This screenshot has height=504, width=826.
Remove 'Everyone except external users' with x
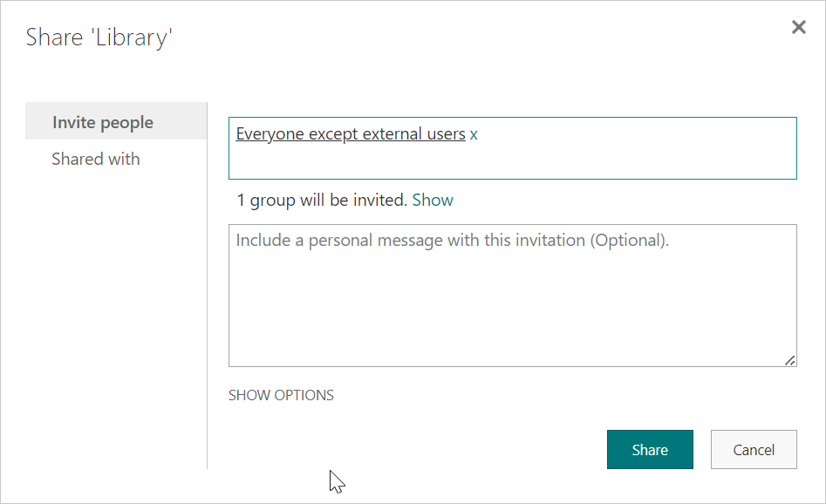coord(474,135)
